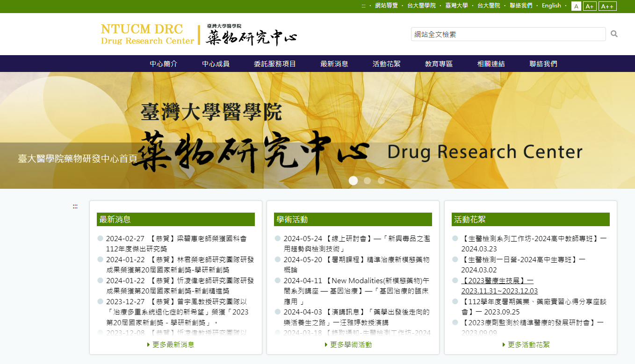635x364 pixels.
Task: Click the NTUCM DRC logo
Action: (199, 34)
